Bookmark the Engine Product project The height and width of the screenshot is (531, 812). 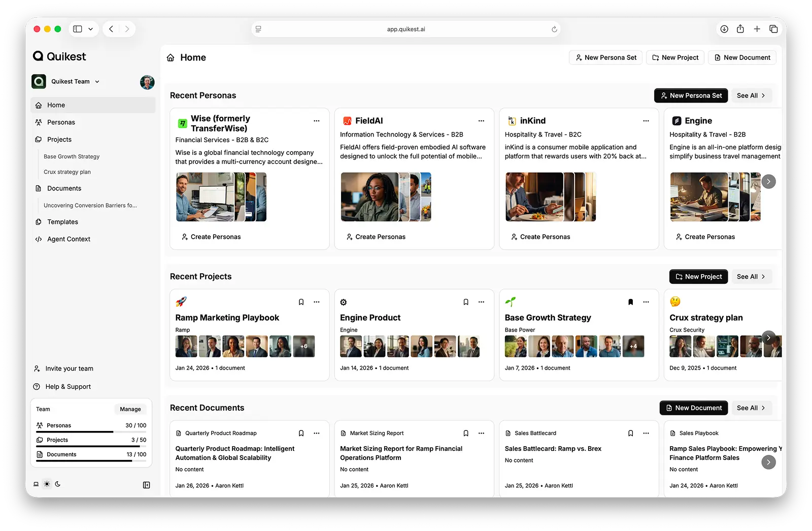click(x=466, y=302)
